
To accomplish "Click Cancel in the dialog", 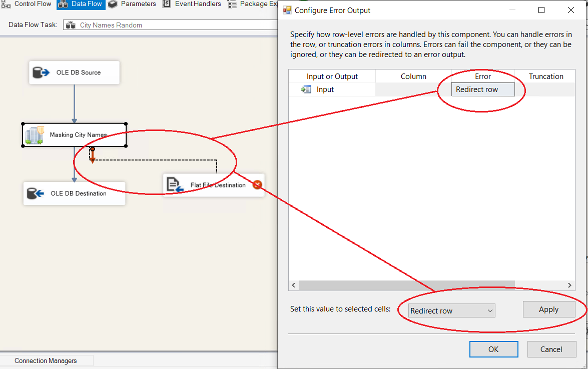I will [551, 349].
